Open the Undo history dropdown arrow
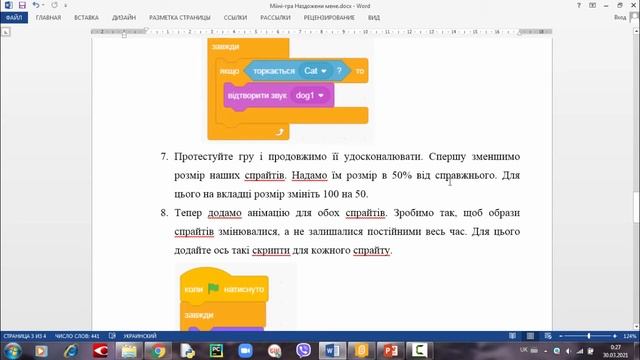 pos(43,5)
